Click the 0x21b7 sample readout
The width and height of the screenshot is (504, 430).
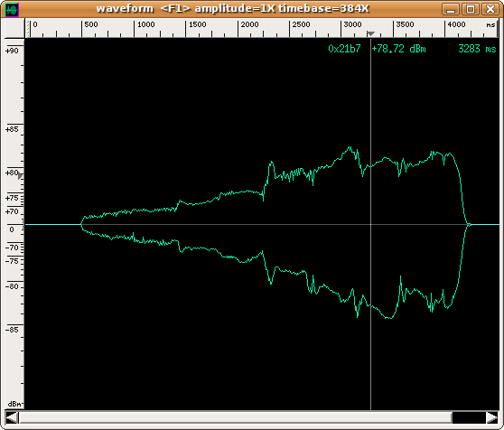pyautogui.click(x=344, y=49)
